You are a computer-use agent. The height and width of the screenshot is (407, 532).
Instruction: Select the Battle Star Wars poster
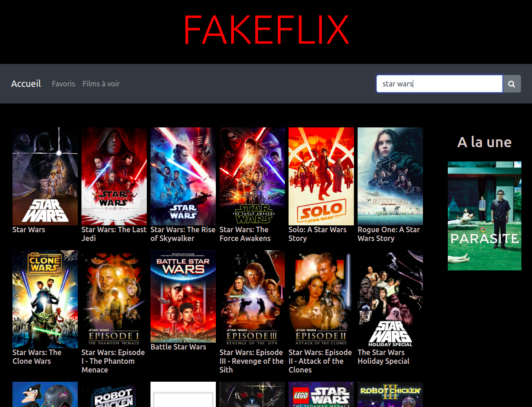183,296
